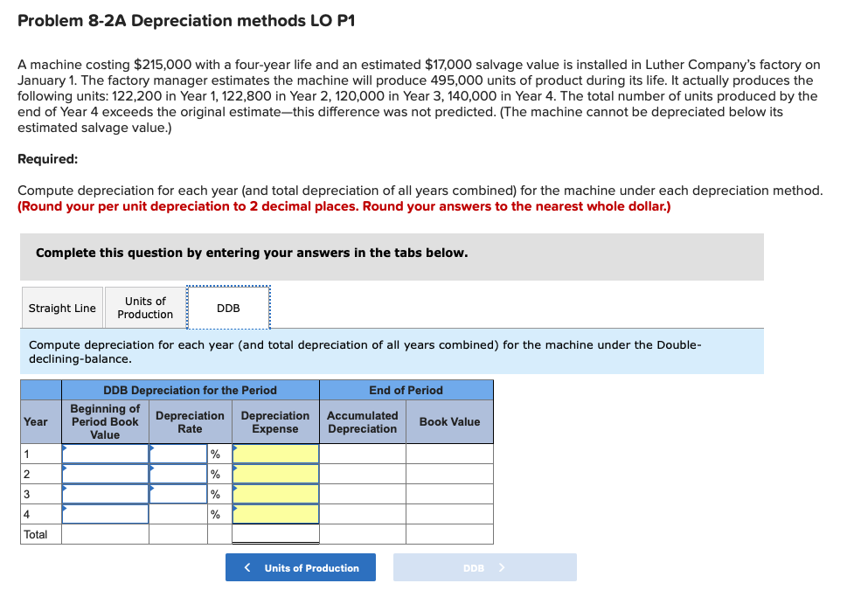Click the disabled DDB next button

pos(485,567)
